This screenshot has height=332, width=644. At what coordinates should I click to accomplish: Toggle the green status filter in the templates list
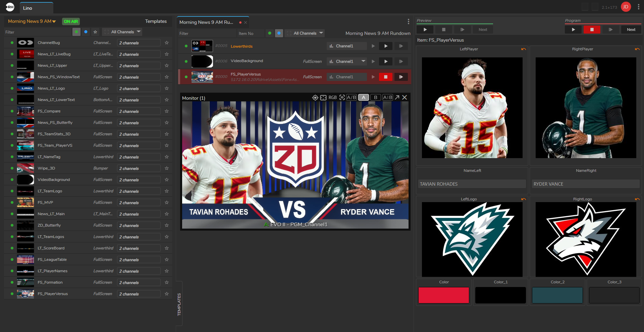tap(76, 32)
